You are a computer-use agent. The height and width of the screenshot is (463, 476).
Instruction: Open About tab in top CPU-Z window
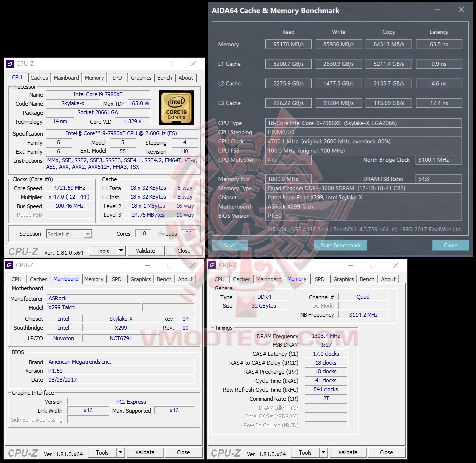(186, 78)
